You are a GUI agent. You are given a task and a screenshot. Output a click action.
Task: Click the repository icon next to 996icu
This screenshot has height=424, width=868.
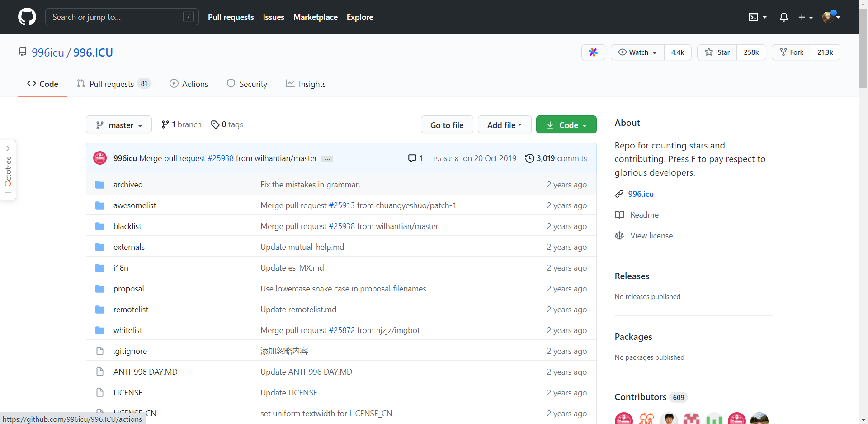[23, 52]
